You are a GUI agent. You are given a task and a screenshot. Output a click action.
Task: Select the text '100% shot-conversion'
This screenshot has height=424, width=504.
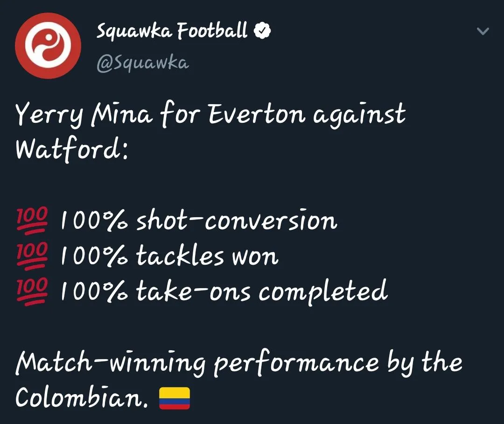[199, 220]
